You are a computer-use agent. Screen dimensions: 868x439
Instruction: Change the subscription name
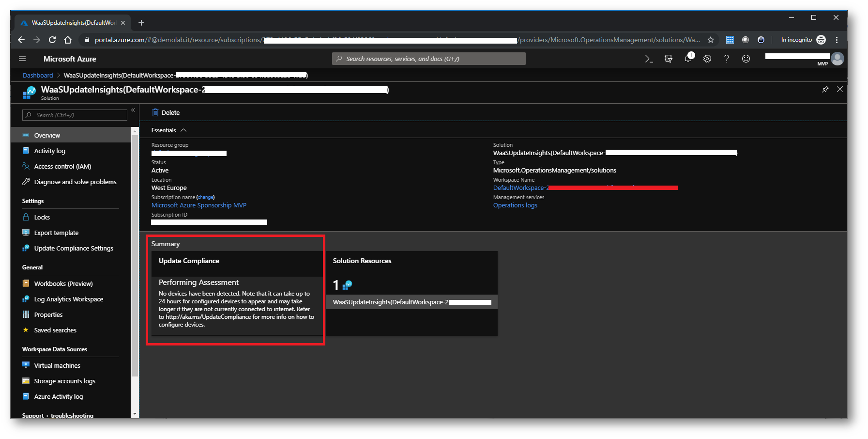(x=206, y=197)
